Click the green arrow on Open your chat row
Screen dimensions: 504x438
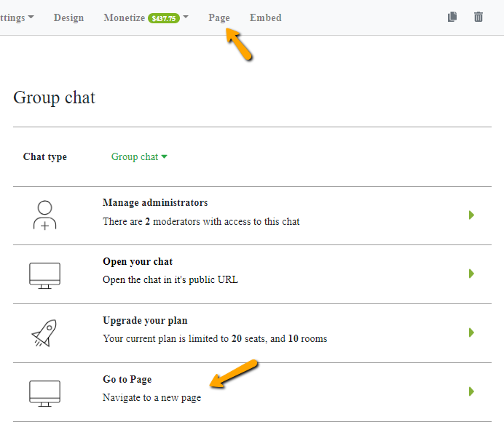point(471,274)
